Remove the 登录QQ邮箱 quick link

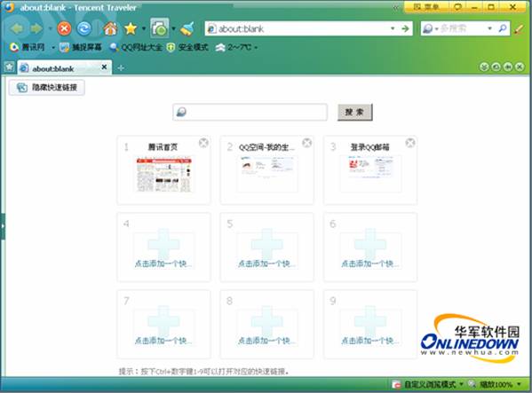410,143
